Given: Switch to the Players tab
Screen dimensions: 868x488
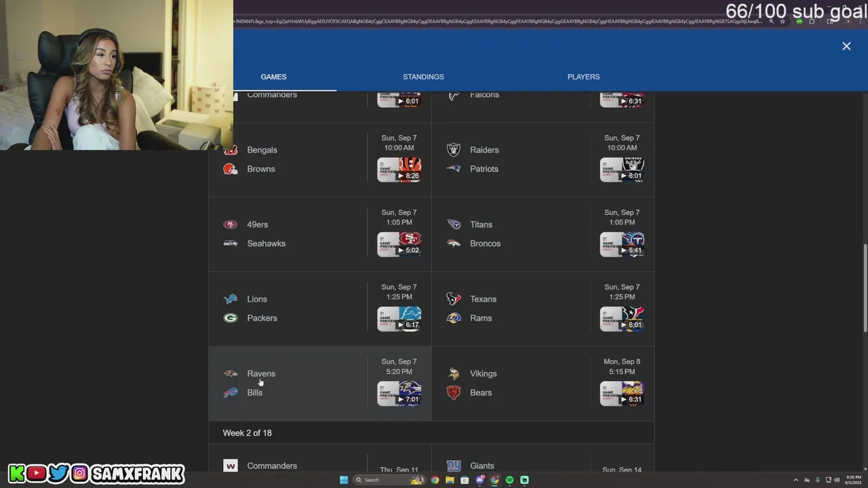Looking at the screenshot, I should [583, 77].
